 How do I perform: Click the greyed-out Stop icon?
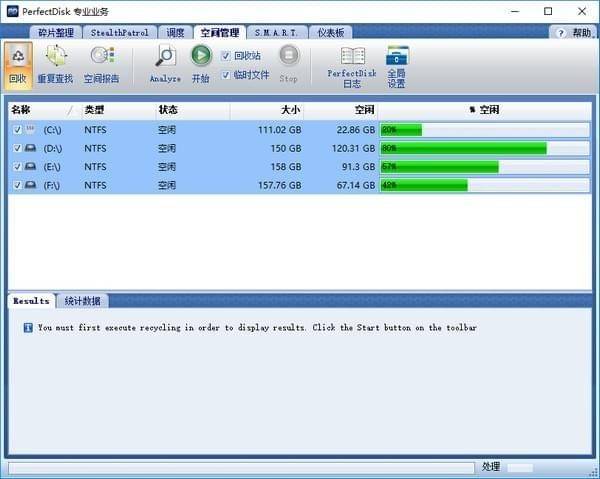289,55
